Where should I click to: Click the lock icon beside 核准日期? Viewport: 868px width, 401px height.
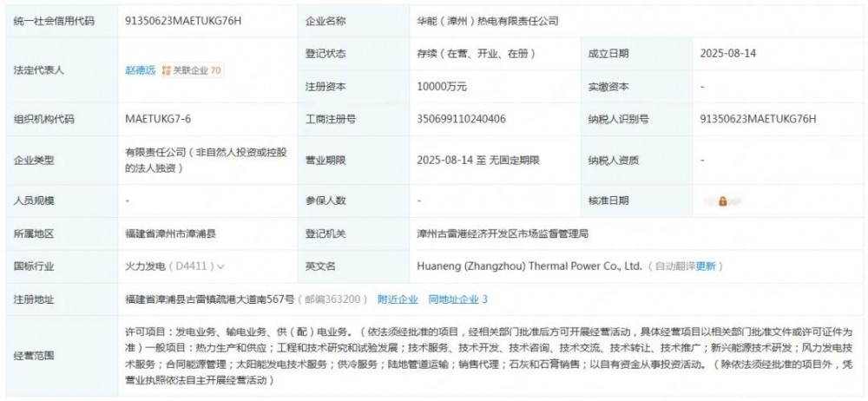(x=722, y=201)
